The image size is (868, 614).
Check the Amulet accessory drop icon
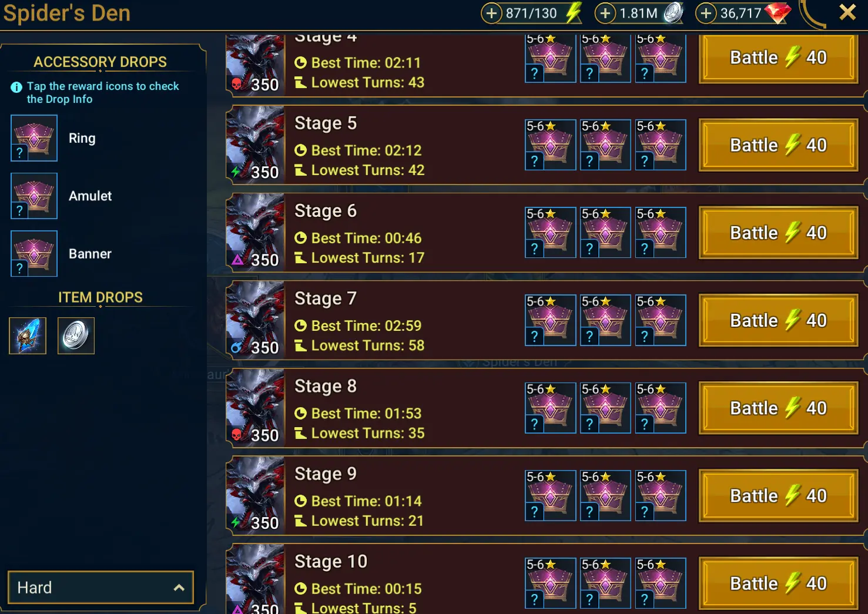point(34,196)
